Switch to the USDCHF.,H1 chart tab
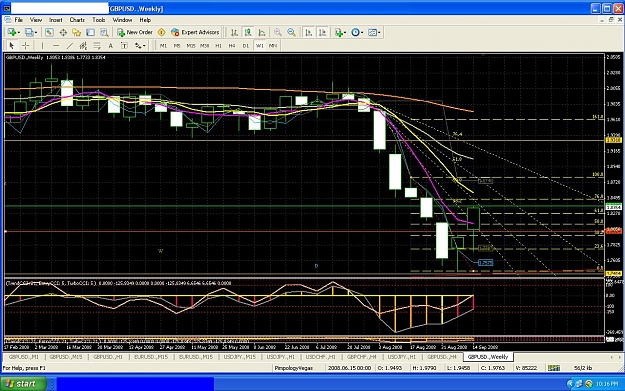The image size is (625, 391). [x=320, y=357]
